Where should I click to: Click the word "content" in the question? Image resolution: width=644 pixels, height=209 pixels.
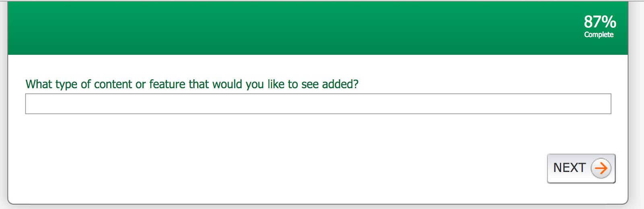[x=113, y=84]
